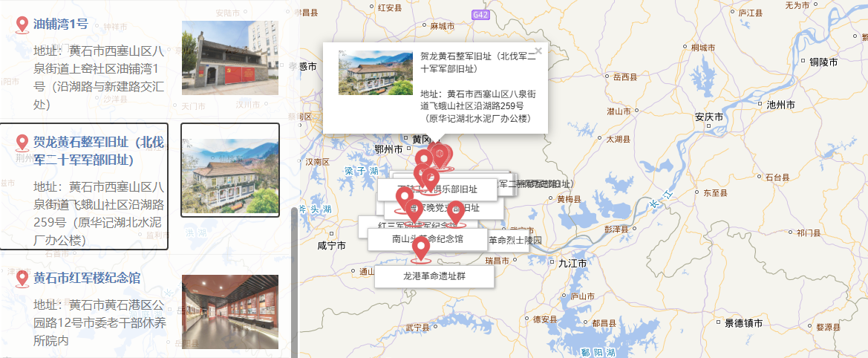The height and width of the screenshot is (358, 868).
Task: Click the 铜陵市 city label on map
Action: coord(823,62)
